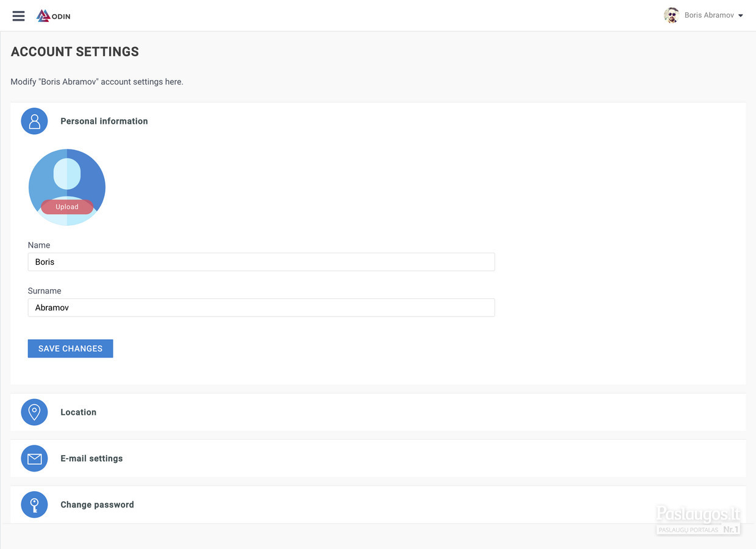Screen dimensions: 756x549
Task: Click the large profile picture placeholder
Action: (x=67, y=187)
